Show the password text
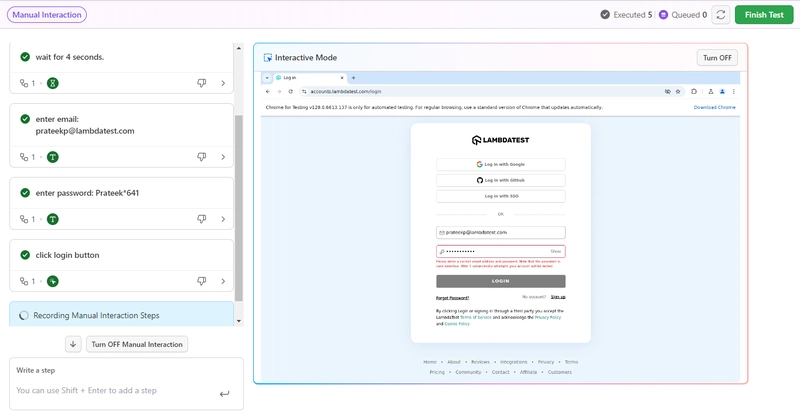The width and height of the screenshot is (800, 419). click(x=556, y=251)
